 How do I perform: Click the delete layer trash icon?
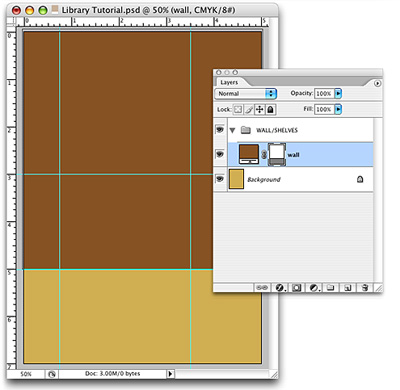(365, 288)
